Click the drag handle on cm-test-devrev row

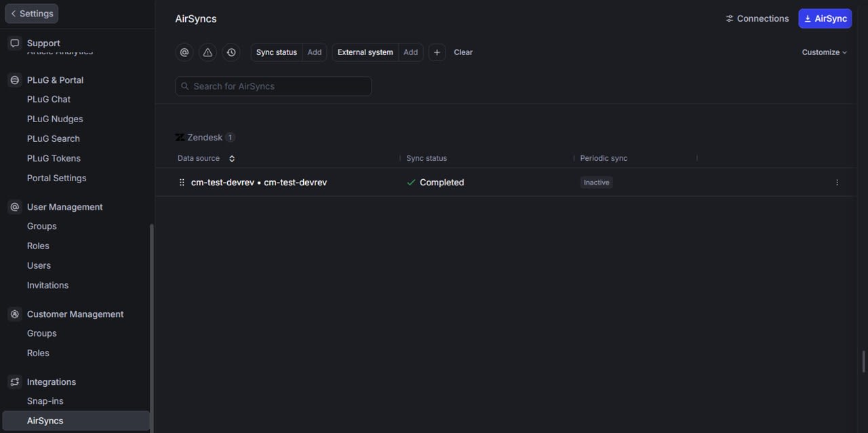point(182,183)
